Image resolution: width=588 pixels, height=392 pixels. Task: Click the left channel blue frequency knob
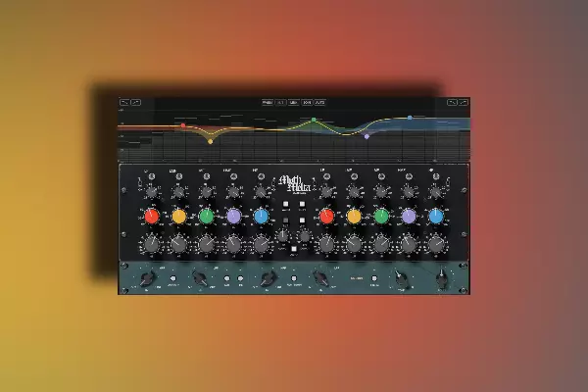tap(261, 217)
